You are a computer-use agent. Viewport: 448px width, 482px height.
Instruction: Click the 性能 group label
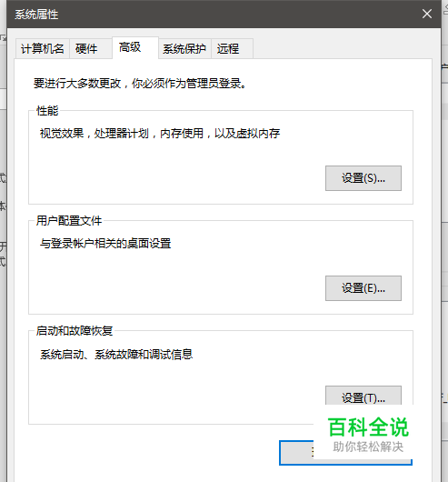tap(47, 111)
